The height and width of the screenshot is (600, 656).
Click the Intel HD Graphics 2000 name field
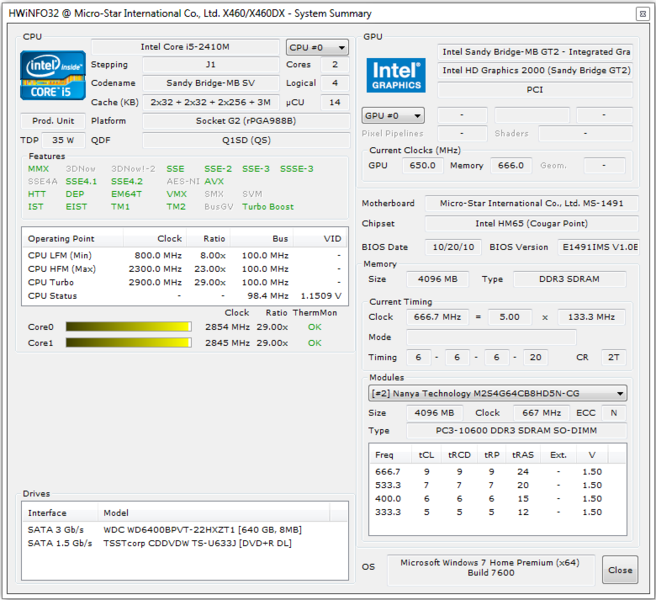pos(535,70)
